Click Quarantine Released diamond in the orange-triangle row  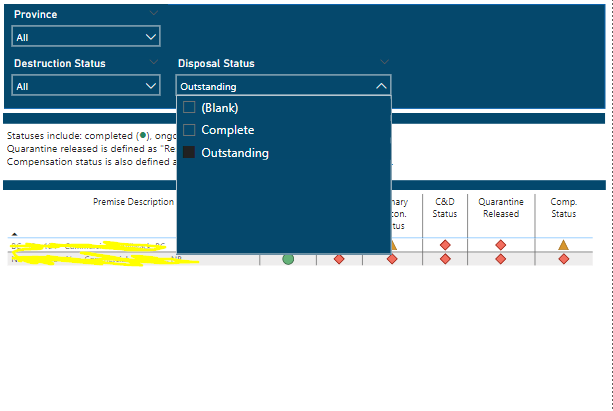(501, 245)
